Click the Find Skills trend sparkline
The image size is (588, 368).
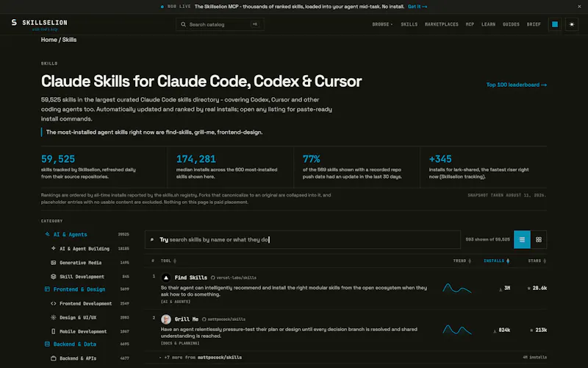point(456,289)
